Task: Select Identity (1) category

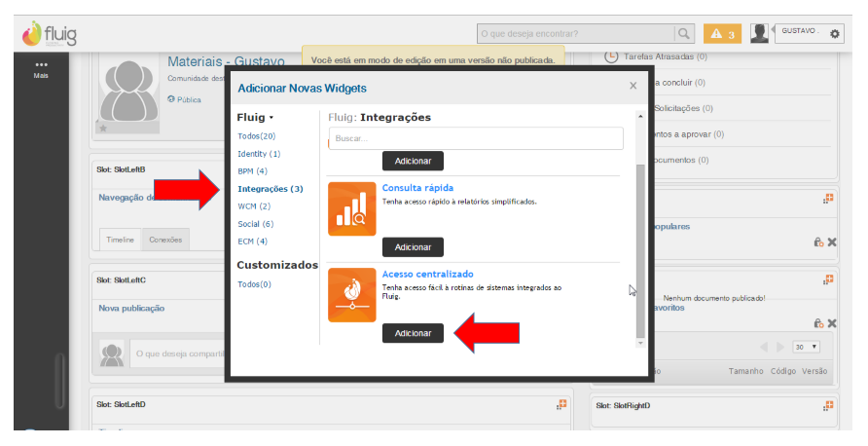Action: tap(259, 154)
